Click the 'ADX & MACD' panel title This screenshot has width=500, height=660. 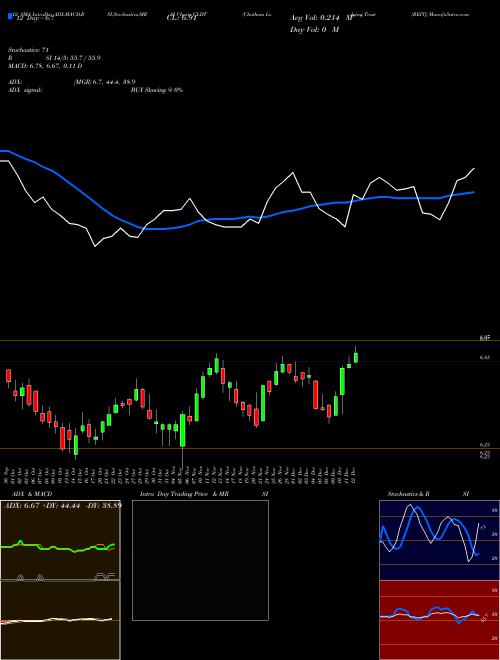(32, 494)
